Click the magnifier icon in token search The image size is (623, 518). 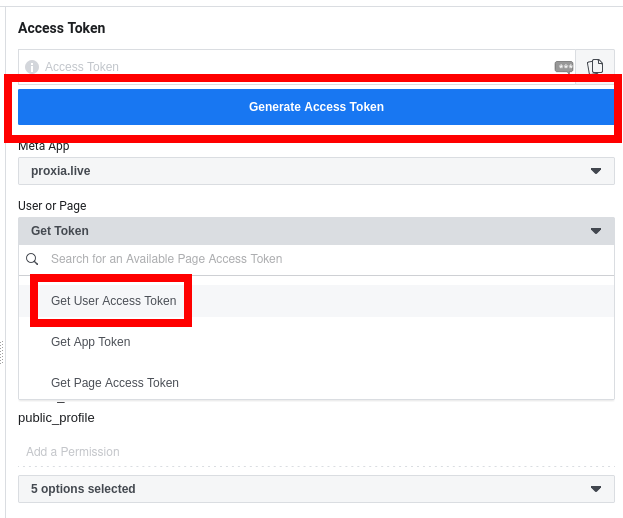[34, 259]
